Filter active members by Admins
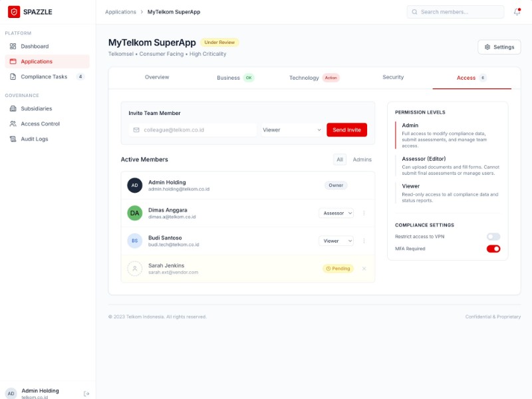 (x=362, y=160)
